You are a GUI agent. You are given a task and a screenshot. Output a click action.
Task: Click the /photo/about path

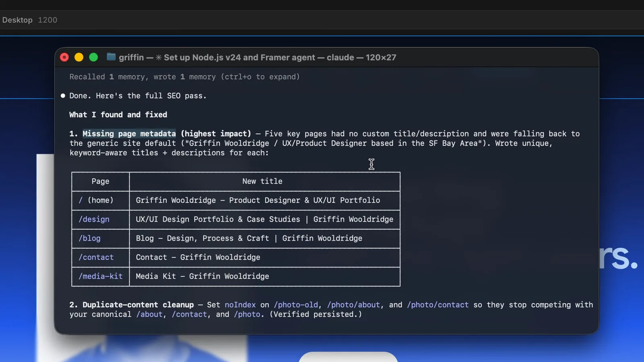pos(353,305)
